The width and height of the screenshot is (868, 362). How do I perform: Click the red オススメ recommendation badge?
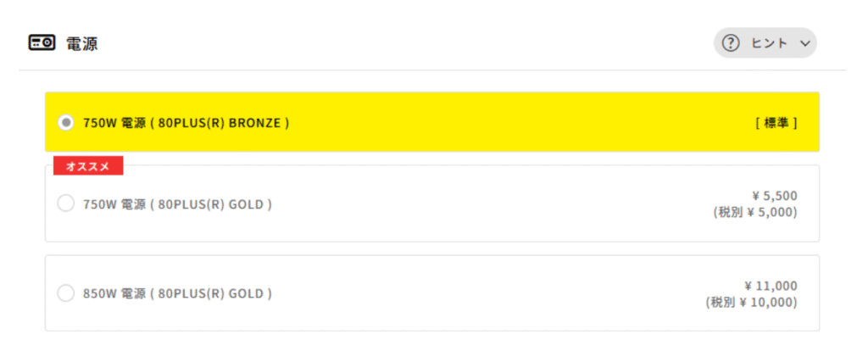88,165
